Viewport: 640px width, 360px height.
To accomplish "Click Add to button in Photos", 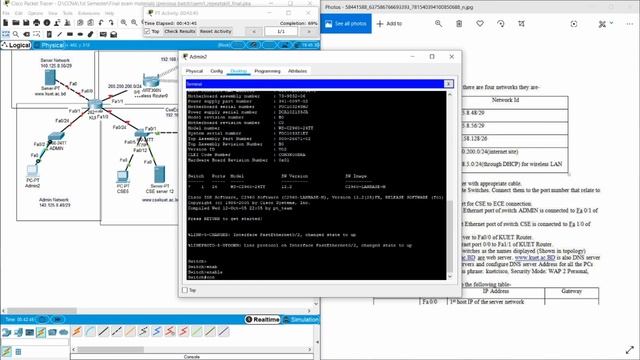I will tap(389, 24).
